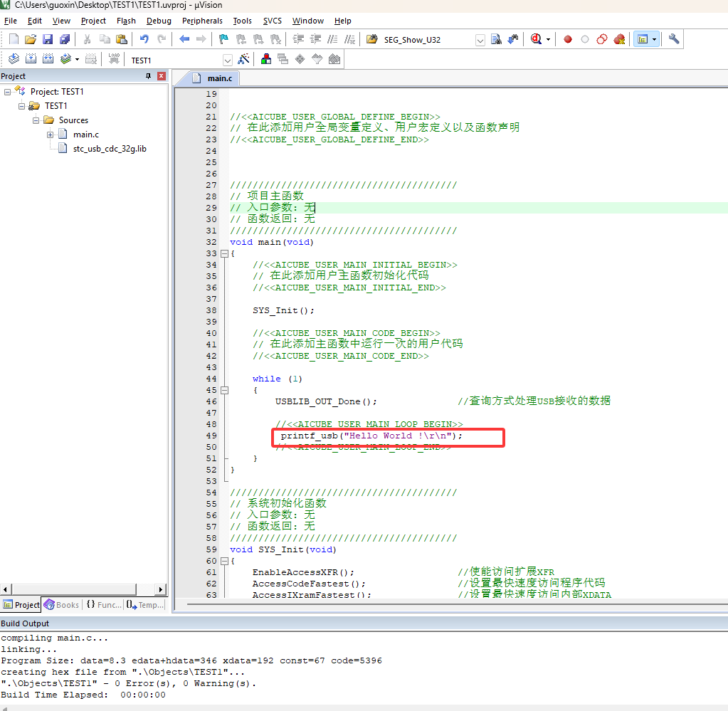Screen dimensions: 728x711
Task: Pin the Project panel with pushpin icon
Action: (149, 76)
